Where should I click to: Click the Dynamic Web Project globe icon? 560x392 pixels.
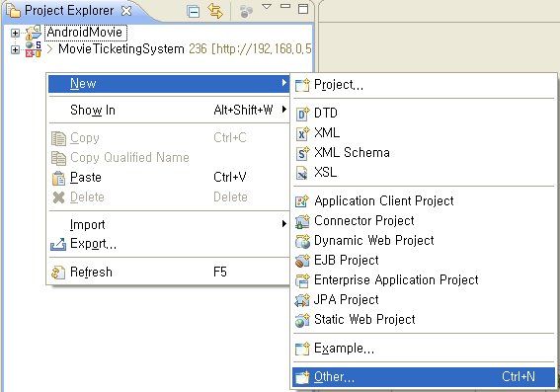pos(302,241)
